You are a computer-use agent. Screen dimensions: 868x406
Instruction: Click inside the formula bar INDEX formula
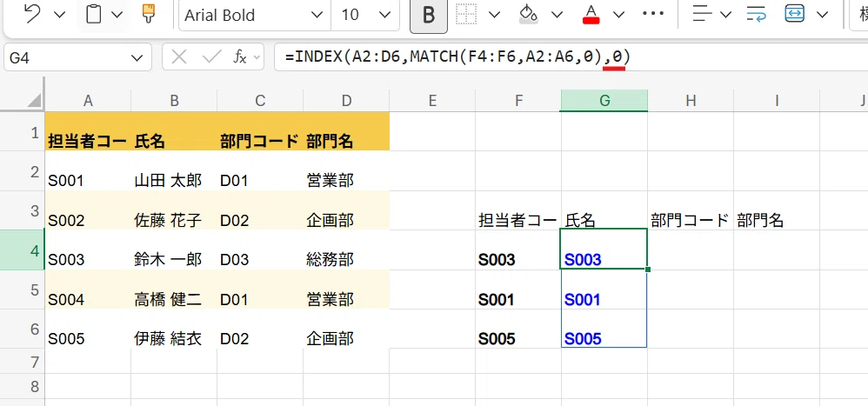(457, 57)
